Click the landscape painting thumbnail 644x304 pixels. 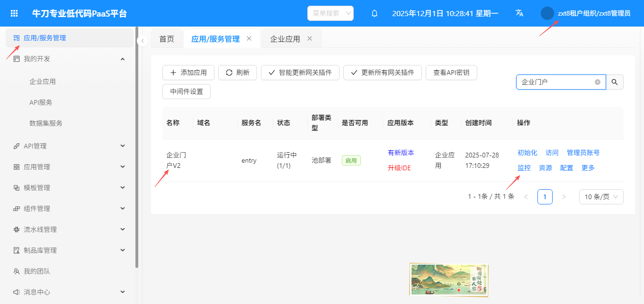click(x=448, y=280)
